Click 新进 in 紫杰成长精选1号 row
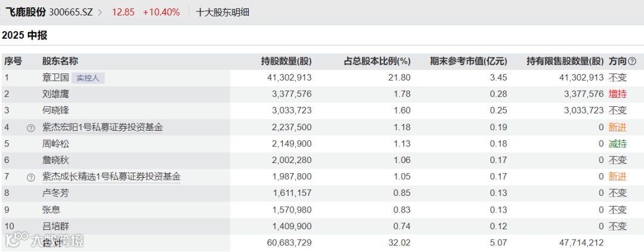This screenshot has height=252, width=644. click(617, 177)
